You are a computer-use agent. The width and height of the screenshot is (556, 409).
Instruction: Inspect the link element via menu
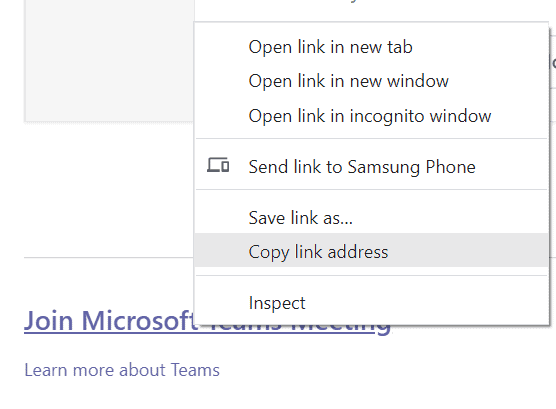point(371,303)
